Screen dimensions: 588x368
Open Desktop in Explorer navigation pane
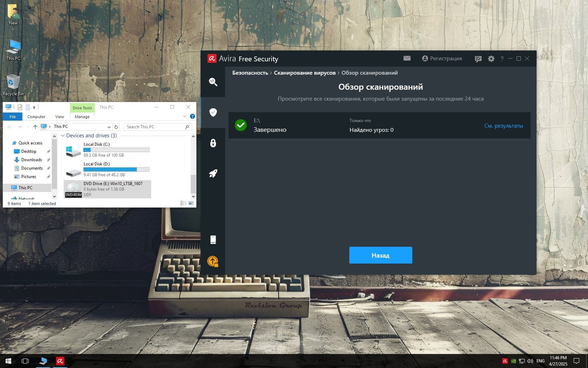(29, 151)
